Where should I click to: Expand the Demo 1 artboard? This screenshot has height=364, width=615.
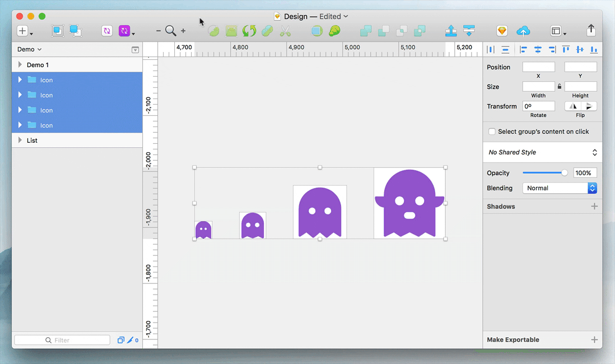click(20, 64)
